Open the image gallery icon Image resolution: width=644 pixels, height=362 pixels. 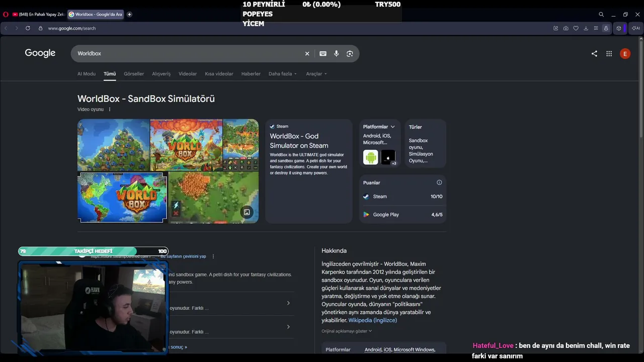[247, 212]
